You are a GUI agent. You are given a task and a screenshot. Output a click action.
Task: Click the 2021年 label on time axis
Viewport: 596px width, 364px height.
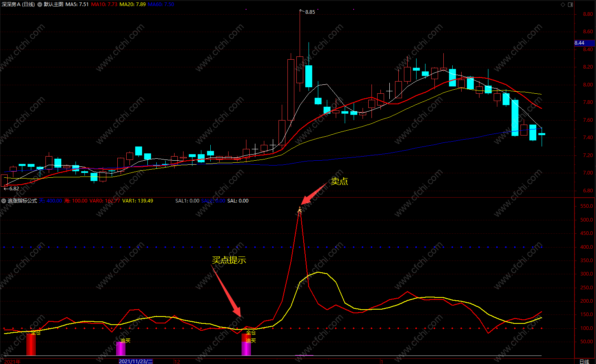(12, 362)
